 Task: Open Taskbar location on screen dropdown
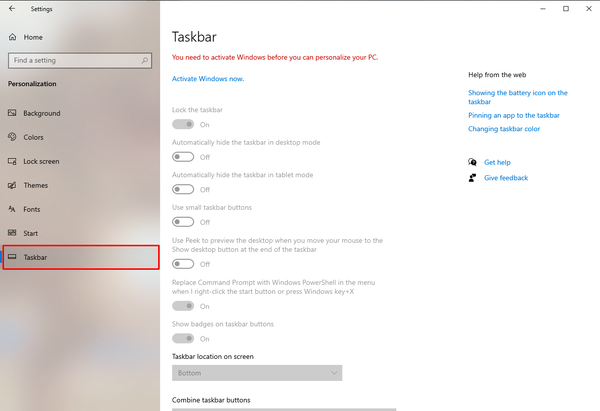257,373
